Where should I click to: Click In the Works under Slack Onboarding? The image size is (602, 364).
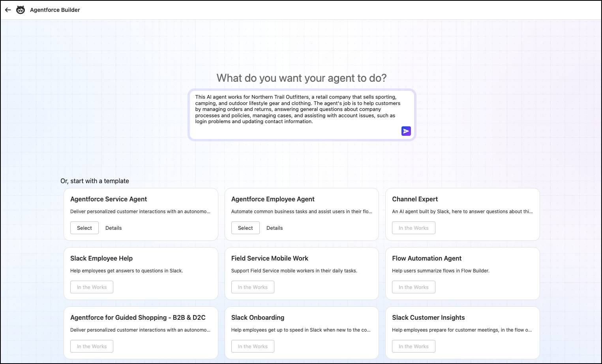253,346
